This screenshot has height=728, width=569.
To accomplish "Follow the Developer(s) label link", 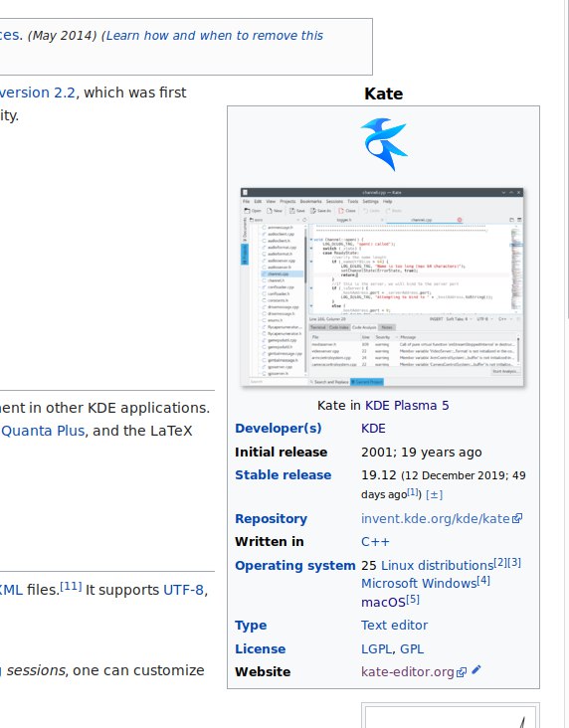I will (279, 428).
